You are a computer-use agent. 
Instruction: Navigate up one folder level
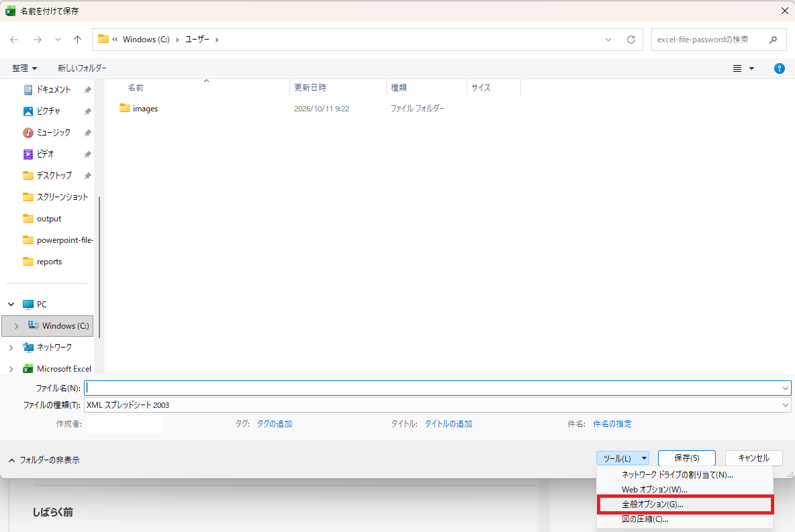78,40
